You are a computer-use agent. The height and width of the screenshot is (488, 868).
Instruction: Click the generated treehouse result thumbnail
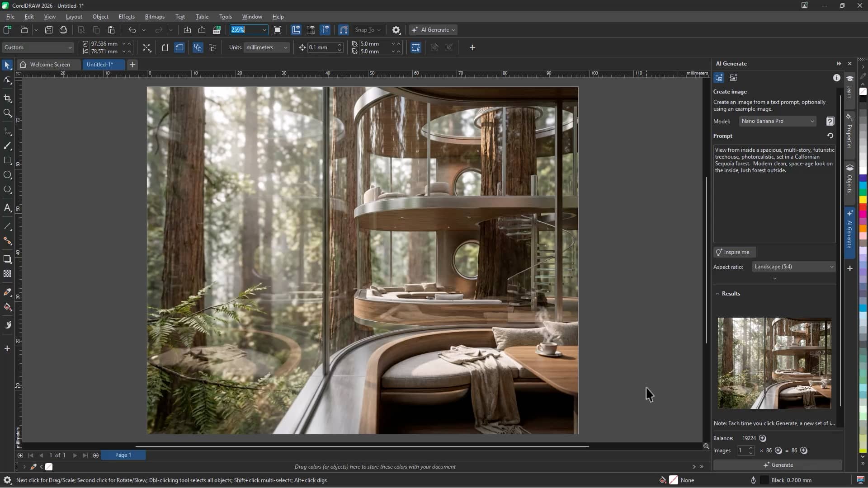(774, 363)
